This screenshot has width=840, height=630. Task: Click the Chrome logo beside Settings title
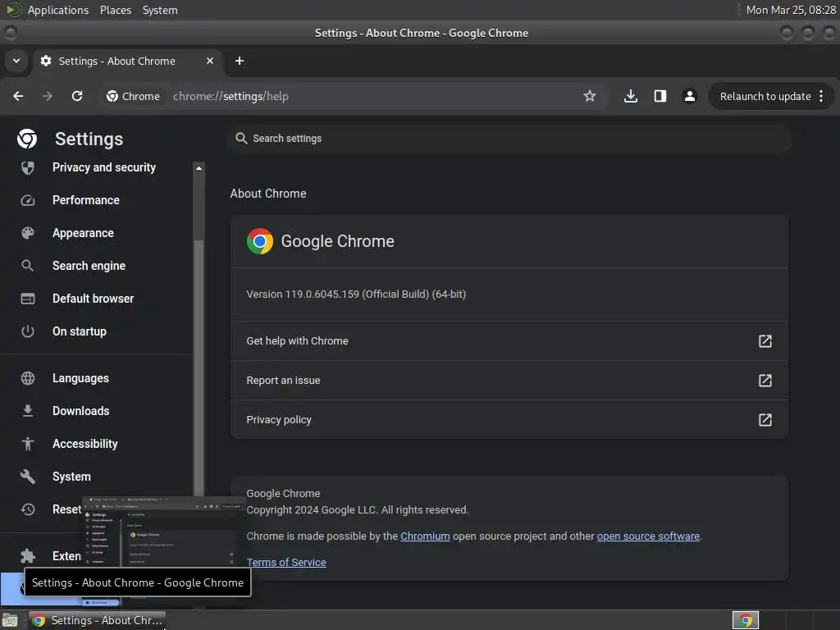(x=27, y=138)
